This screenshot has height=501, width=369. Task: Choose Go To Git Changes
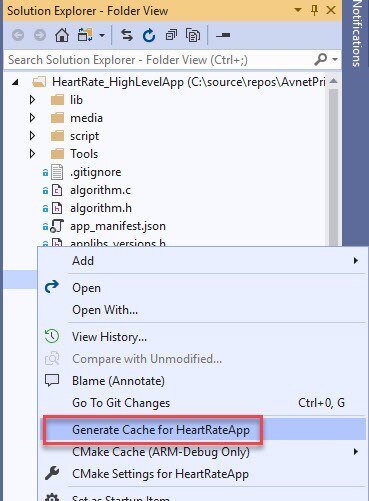click(203, 403)
